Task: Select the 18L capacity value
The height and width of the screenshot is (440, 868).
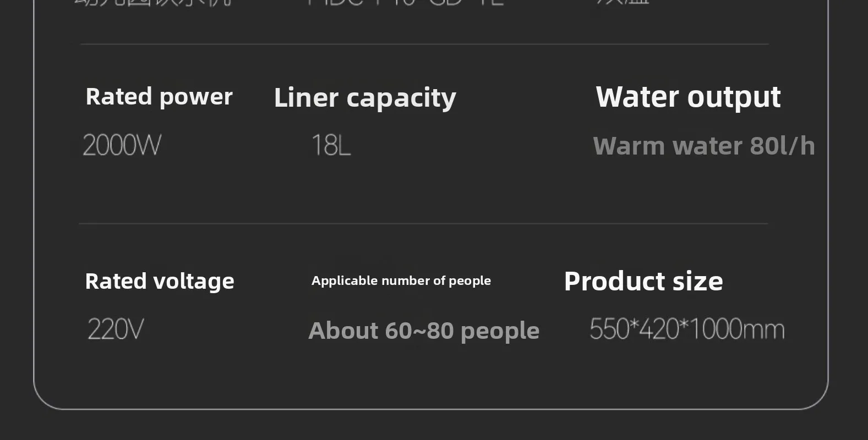Action: coord(331,146)
